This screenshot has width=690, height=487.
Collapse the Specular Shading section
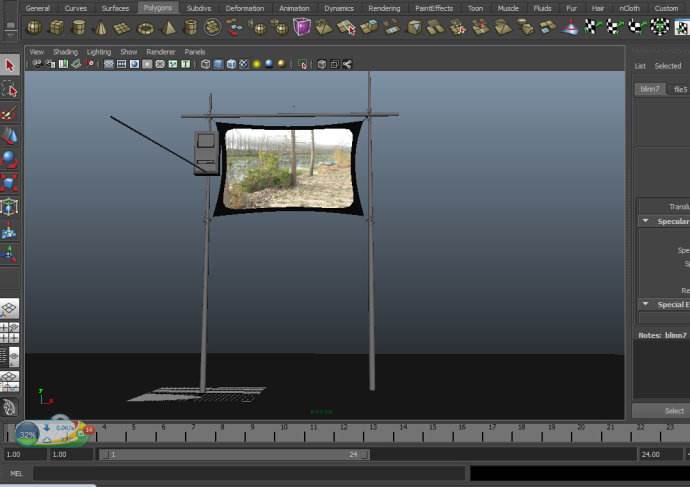646,221
